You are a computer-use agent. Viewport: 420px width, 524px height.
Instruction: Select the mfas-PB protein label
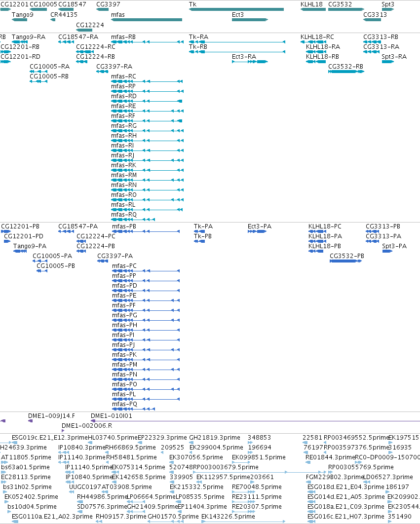pyautogui.click(x=124, y=226)
